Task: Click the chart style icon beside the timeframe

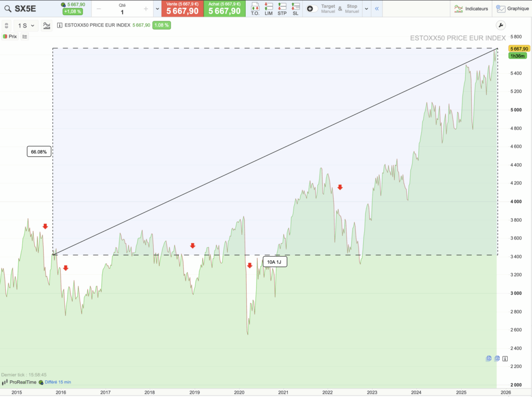Action: [46, 25]
